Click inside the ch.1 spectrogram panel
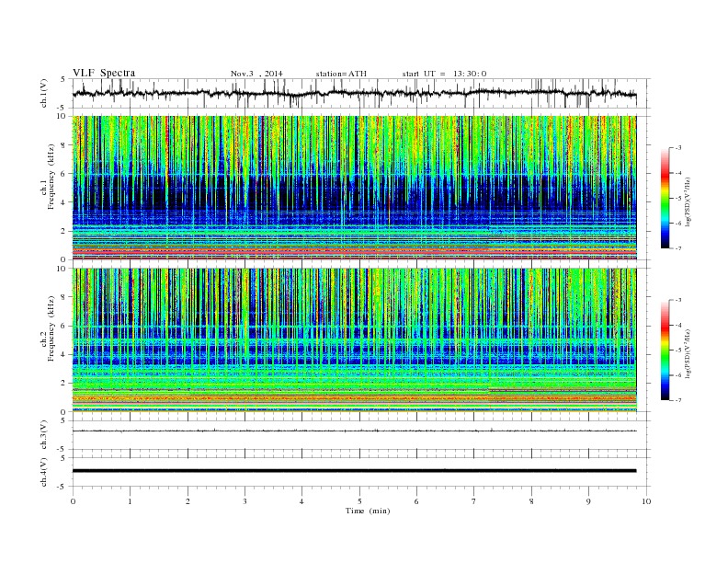The height and width of the screenshot is (563, 728). coord(354,188)
